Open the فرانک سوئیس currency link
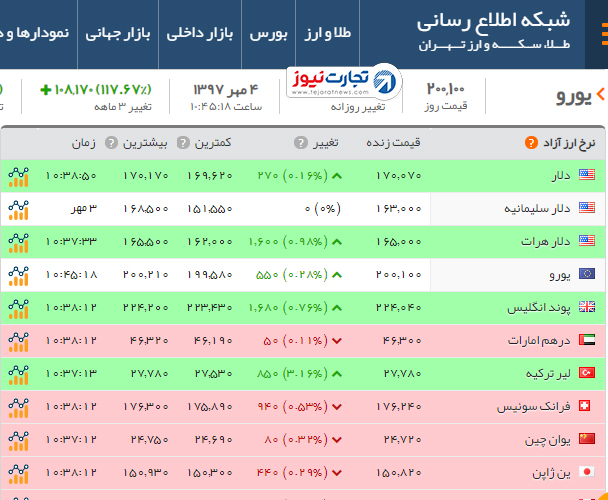The image size is (608, 500). pyautogui.click(x=534, y=407)
